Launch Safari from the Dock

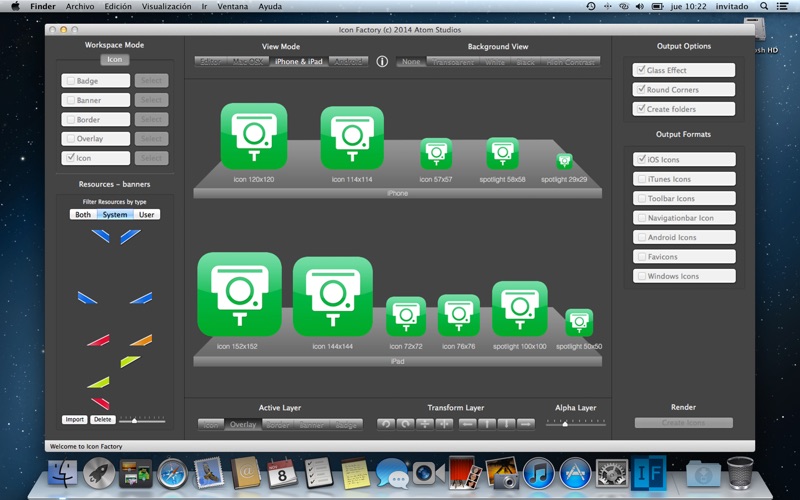(172, 474)
